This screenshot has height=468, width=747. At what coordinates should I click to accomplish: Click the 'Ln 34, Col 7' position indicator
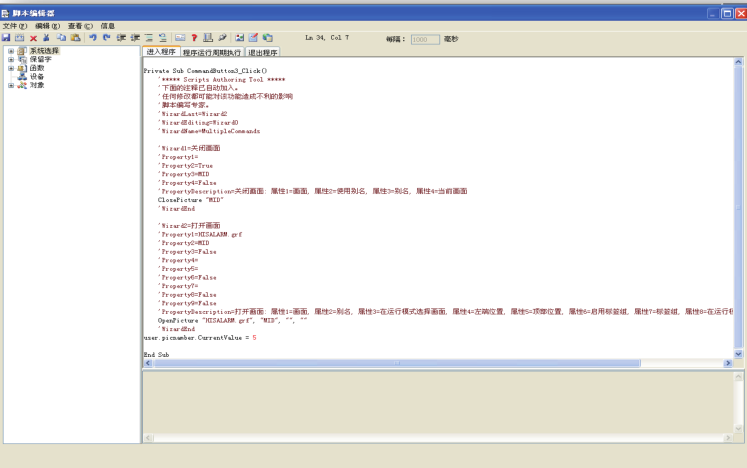(x=327, y=38)
